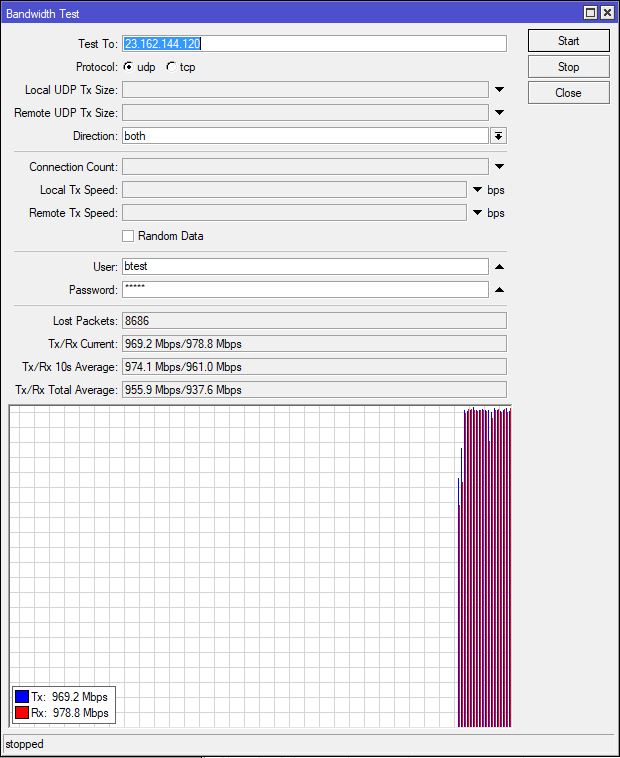Expand the Local UDP Tx Size field
Viewport: 620px width, 758px height.
tap(499, 90)
